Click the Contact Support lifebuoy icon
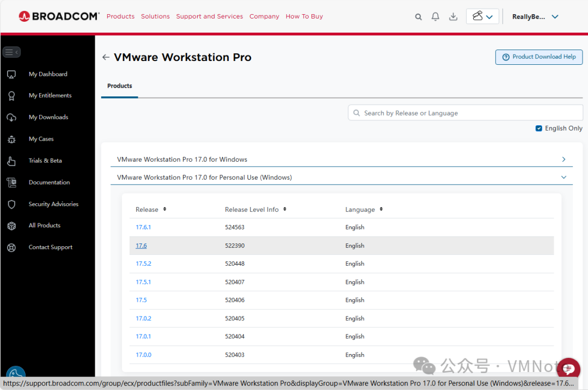588x390 pixels. [11, 247]
